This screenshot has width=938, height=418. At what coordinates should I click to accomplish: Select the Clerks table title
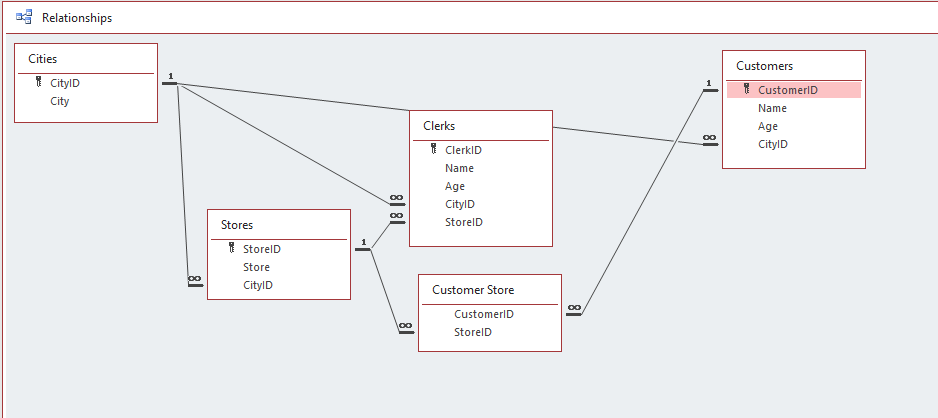439,126
